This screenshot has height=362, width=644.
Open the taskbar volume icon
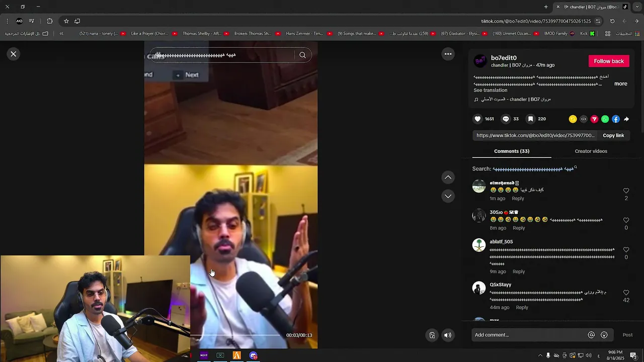tap(589, 355)
